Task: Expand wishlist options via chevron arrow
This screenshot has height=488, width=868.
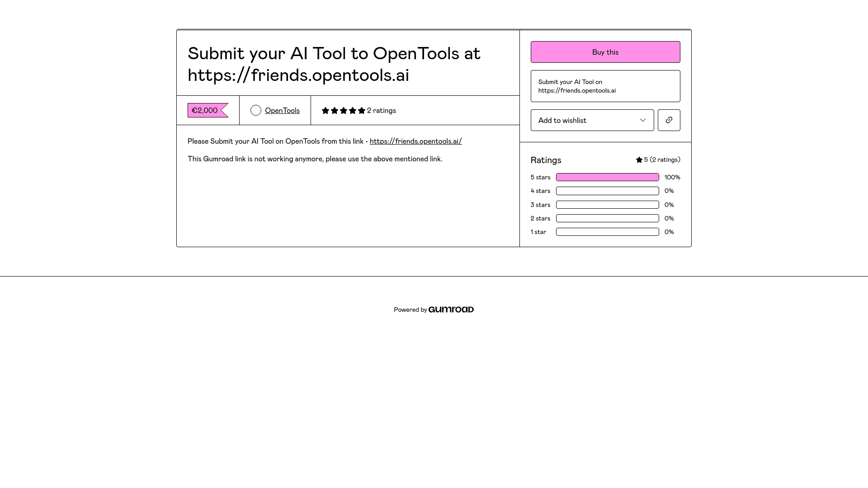Action: [643, 120]
